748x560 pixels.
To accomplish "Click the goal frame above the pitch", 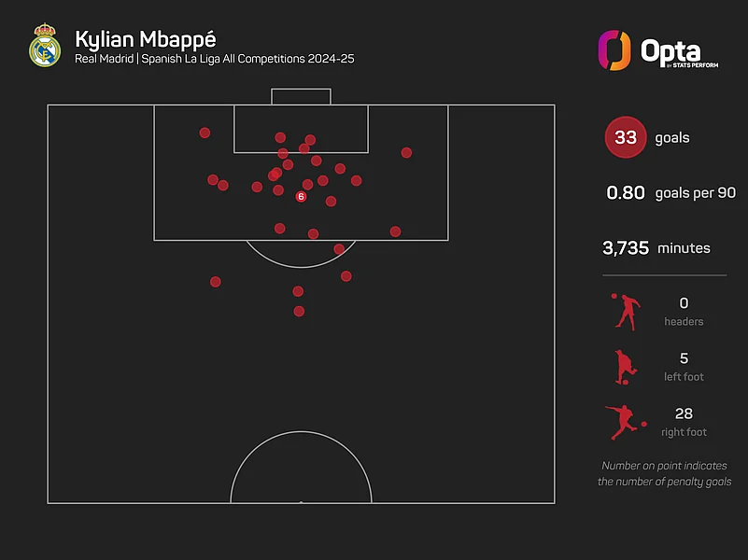I will coord(301,97).
